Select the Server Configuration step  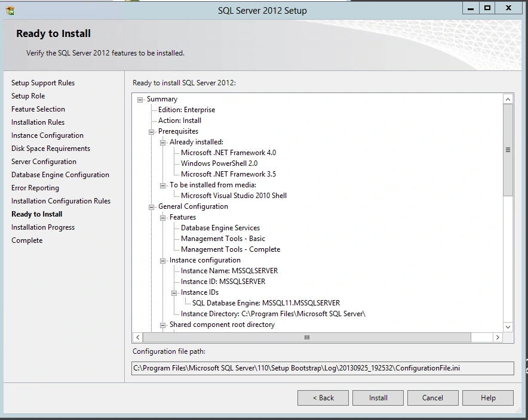44,162
